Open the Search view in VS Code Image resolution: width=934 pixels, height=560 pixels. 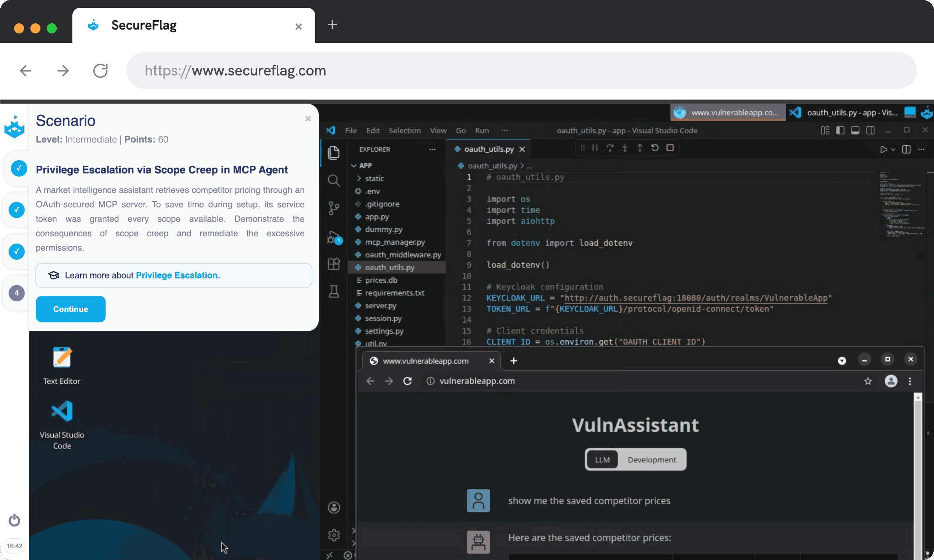click(334, 180)
